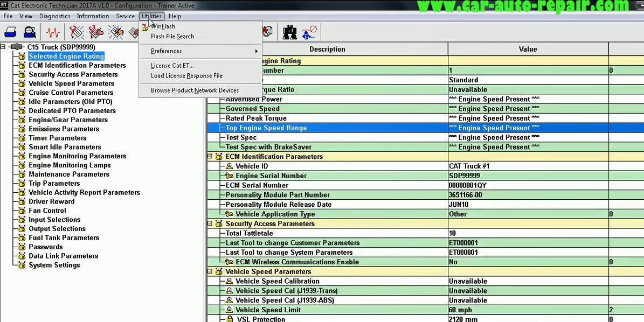Select Selected Engine Rating in tree

click(x=66, y=56)
